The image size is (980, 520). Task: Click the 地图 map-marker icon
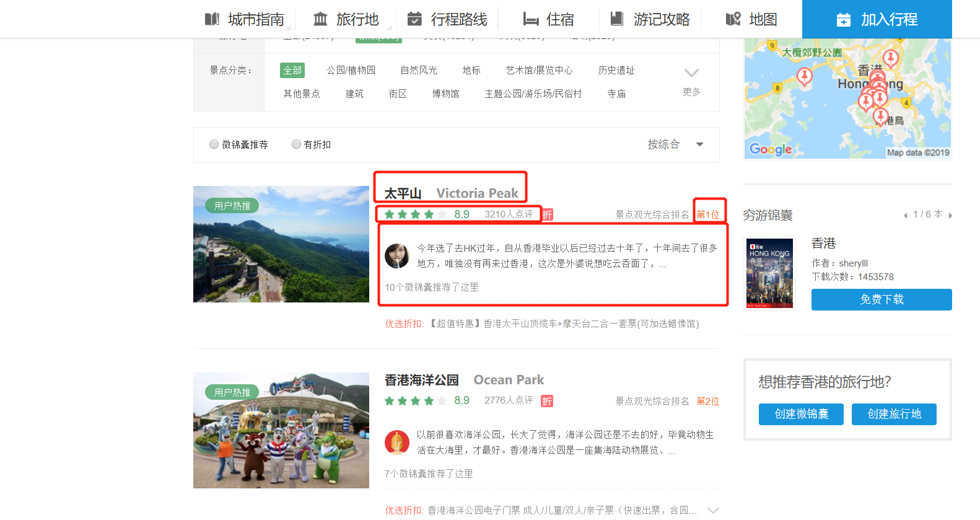click(x=733, y=19)
